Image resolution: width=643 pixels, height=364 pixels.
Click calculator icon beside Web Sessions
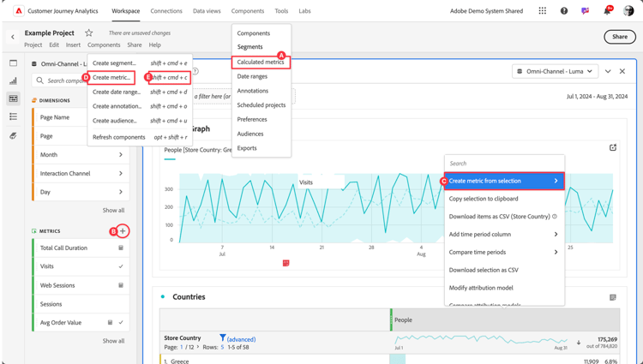[x=121, y=285]
